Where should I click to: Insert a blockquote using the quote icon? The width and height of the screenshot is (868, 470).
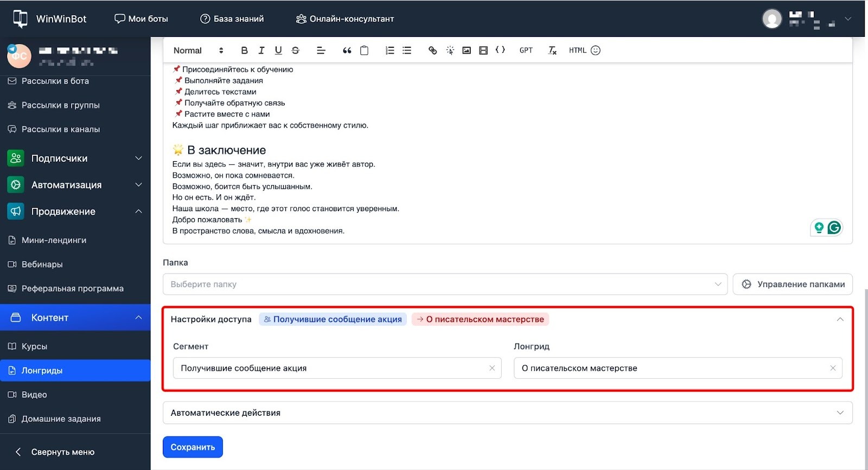click(347, 50)
